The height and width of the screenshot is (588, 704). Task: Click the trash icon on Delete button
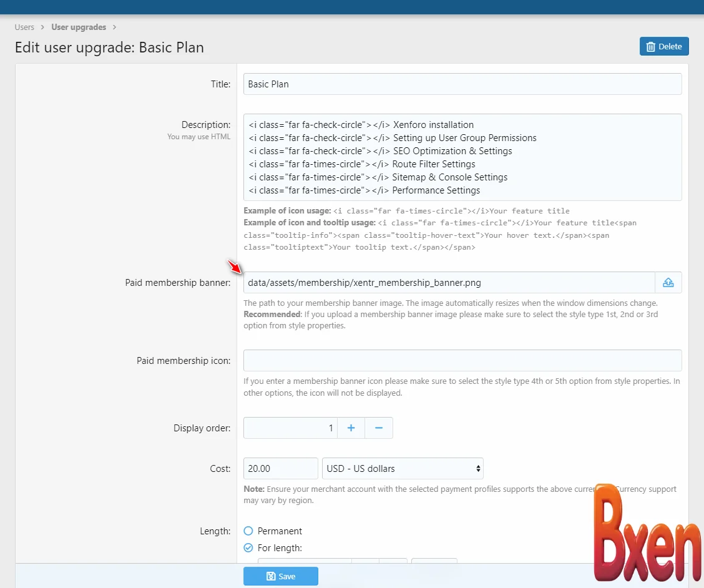coord(652,46)
